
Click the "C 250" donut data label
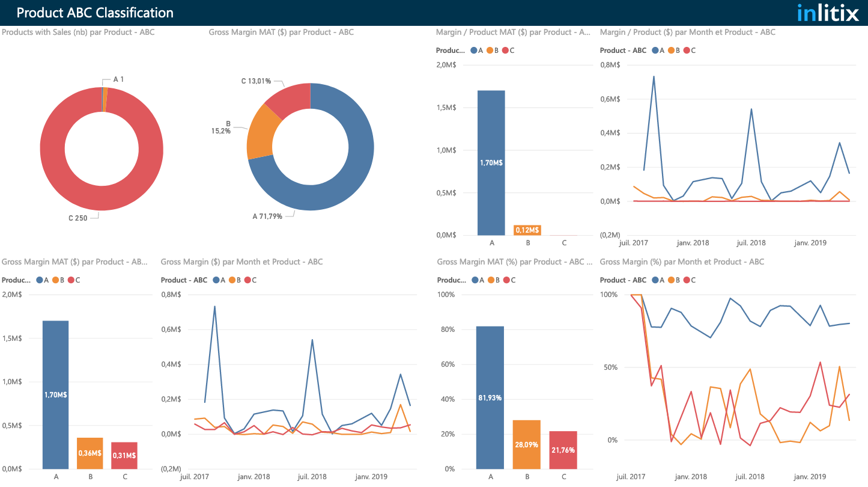coord(79,218)
